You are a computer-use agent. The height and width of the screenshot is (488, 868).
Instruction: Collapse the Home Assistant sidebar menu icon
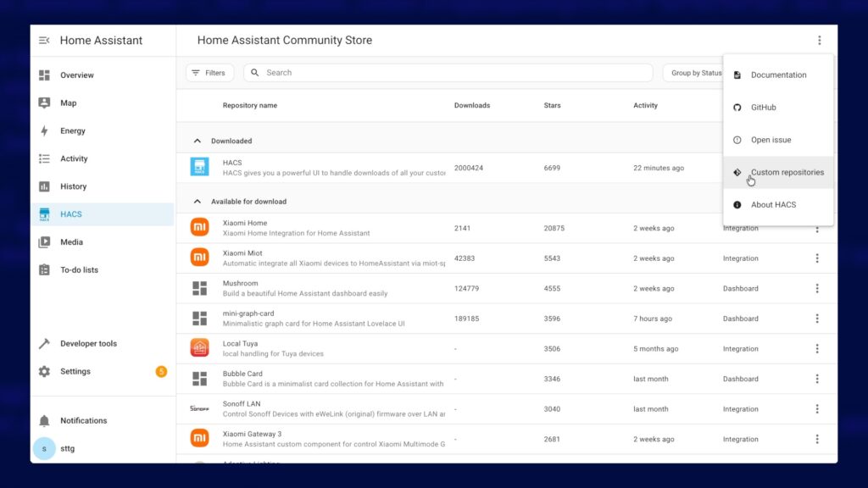[44, 41]
